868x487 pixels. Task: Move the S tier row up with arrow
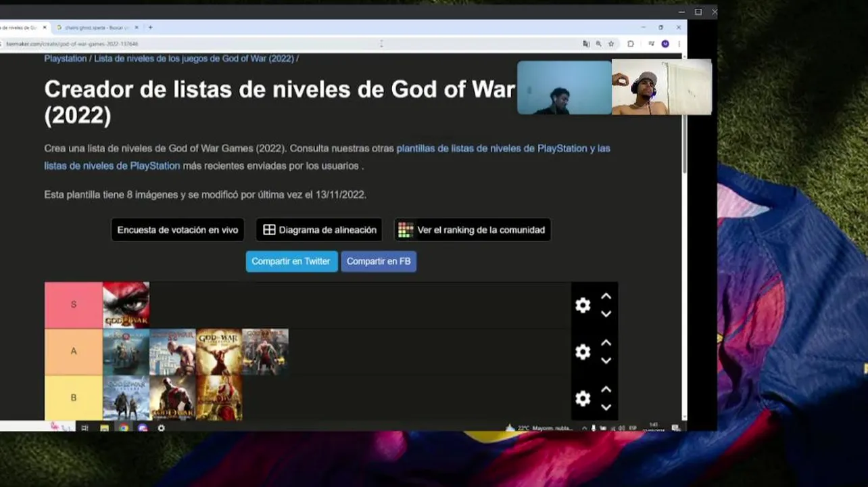point(606,296)
